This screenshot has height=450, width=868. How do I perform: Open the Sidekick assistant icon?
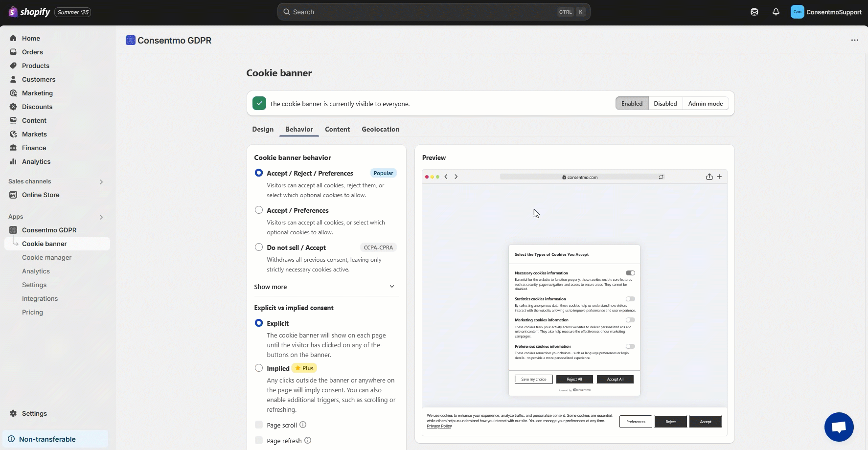click(x=754, y=12)
